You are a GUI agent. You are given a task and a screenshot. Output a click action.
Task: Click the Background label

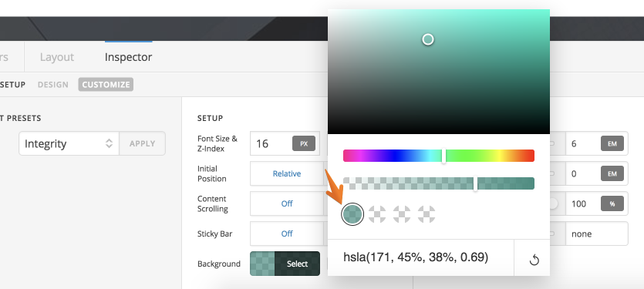click(x=219, y=264)
